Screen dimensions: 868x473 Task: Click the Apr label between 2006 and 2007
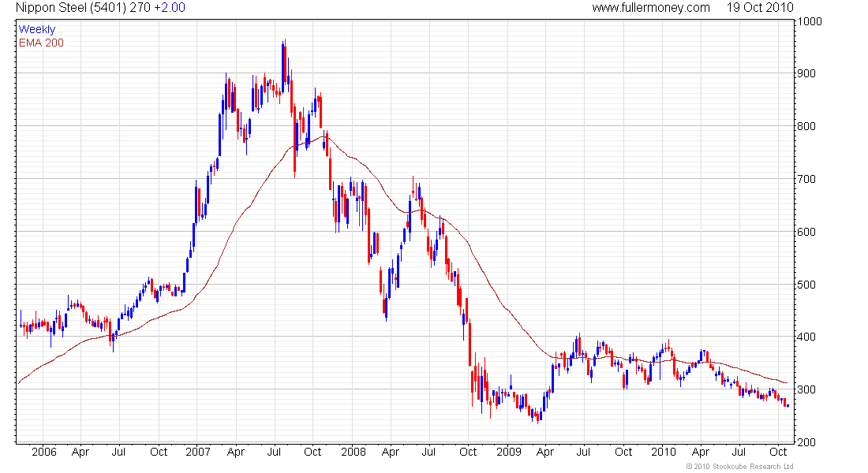tap(80, 452)
